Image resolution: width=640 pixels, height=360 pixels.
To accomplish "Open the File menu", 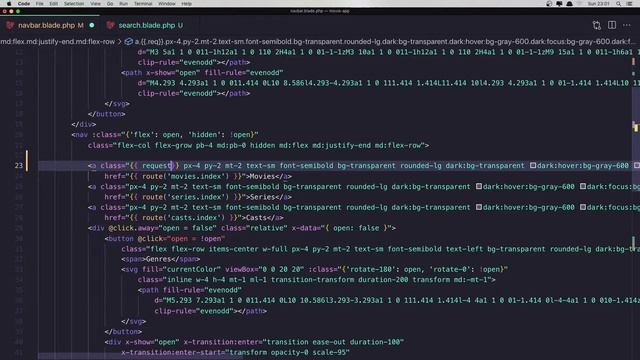I will coord(39,4).
